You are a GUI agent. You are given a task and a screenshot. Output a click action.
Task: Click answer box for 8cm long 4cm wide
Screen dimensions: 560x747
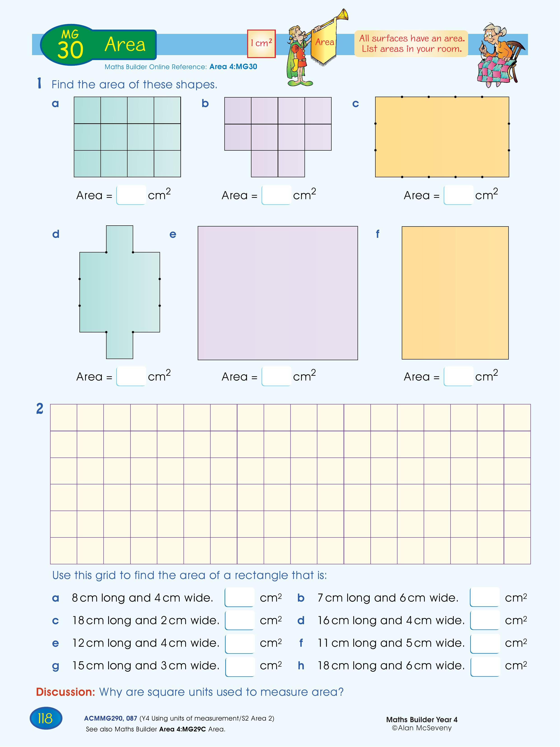(240, 597)
